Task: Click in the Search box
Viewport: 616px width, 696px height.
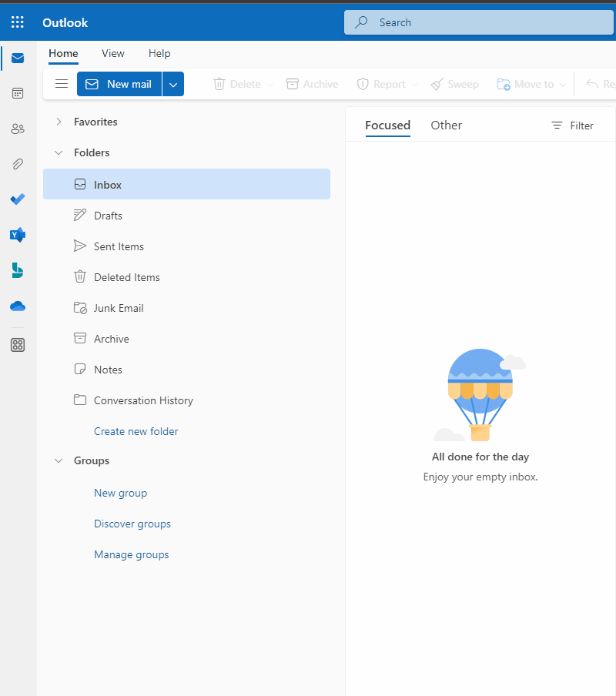Action: click(477, 22)
